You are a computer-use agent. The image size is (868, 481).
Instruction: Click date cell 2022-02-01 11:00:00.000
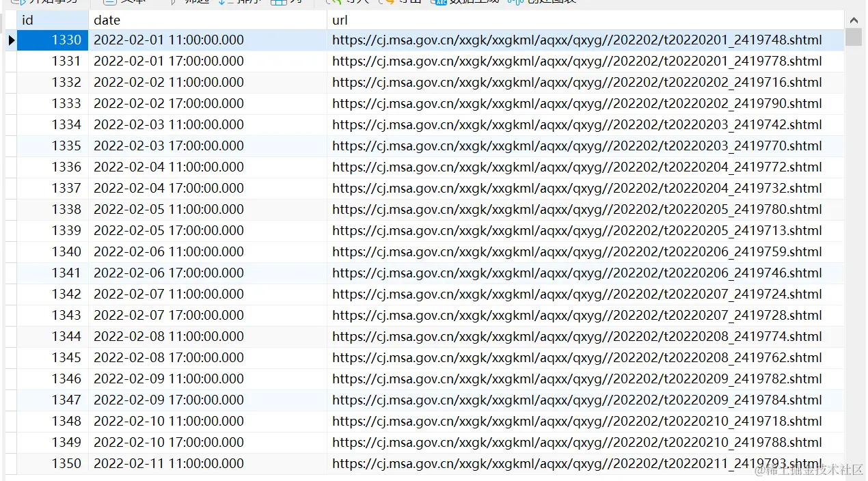[208, 40]
